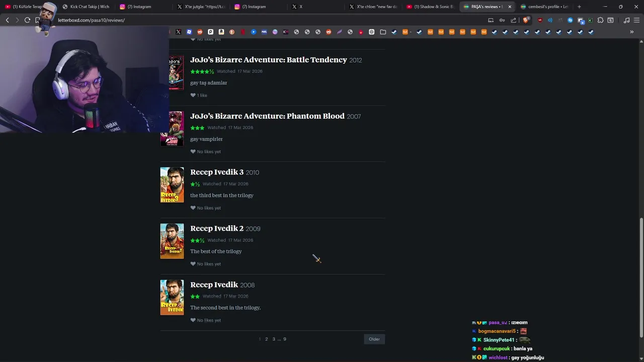The image size is (644, 362).
Task: Click 'The second best in the trilogy.' text
Action: tap(225, 308)
